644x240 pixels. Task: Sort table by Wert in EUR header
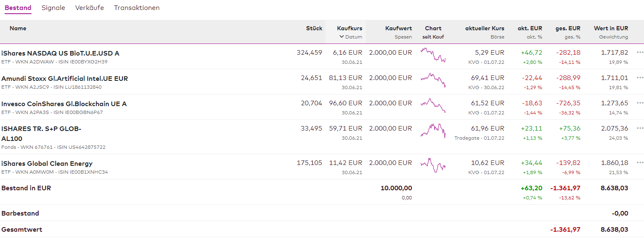click(611, 29)
